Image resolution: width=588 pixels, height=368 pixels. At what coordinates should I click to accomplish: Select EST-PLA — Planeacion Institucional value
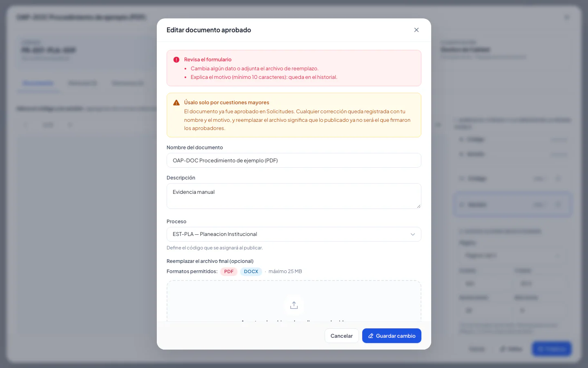pos(215,234)
